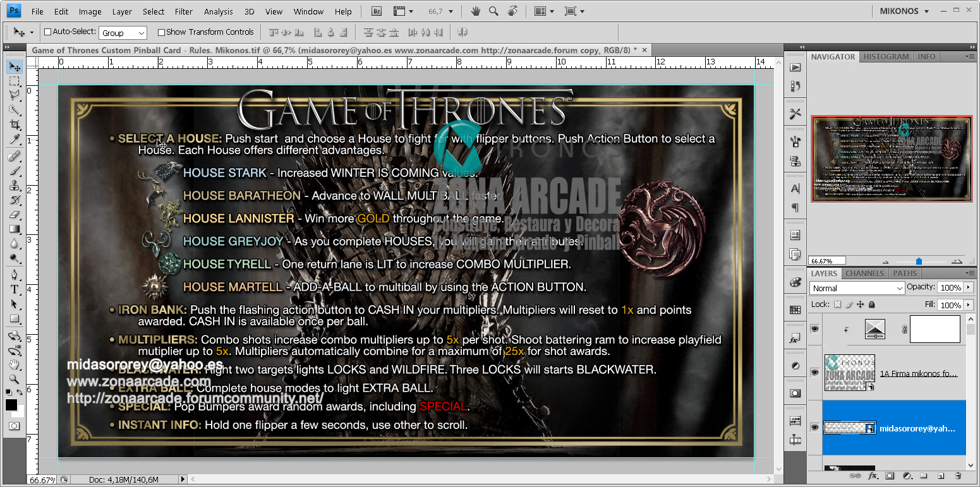Select the Eraser tool
Image resolution: width=980 pixels, height=487 pixels.
[15, 215]
